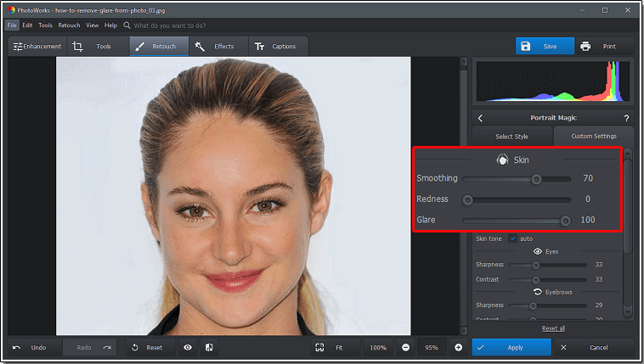Click the Reset button
The height and width of the screenshot is (364, 644).
point(145,347)
